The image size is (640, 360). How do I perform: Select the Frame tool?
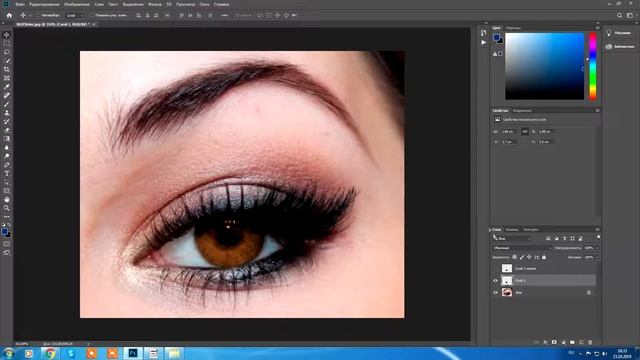(x=7, y=78)
